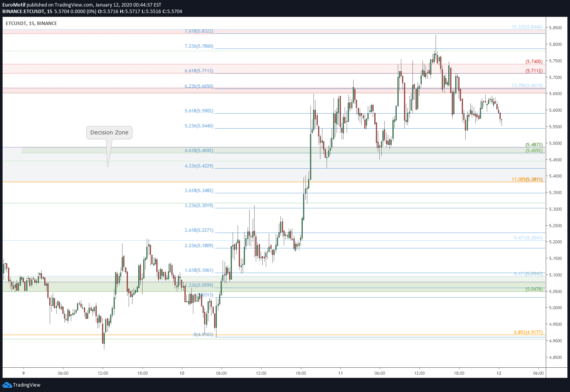Click 5.7500 on the price axis
Image resolution: width=570 pixels, height=392 pixels.
point(556,61)
